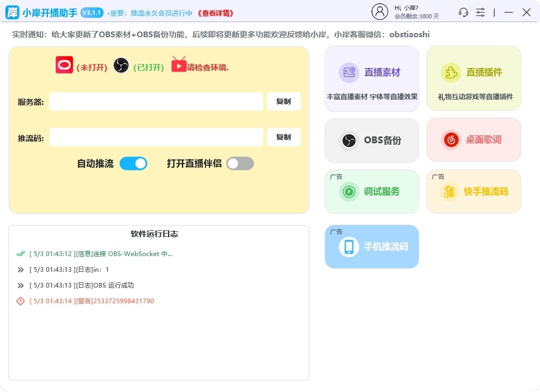Contact support via the headset icon
The width and height of the screenshot is (540, 392).
pos(463,13)
